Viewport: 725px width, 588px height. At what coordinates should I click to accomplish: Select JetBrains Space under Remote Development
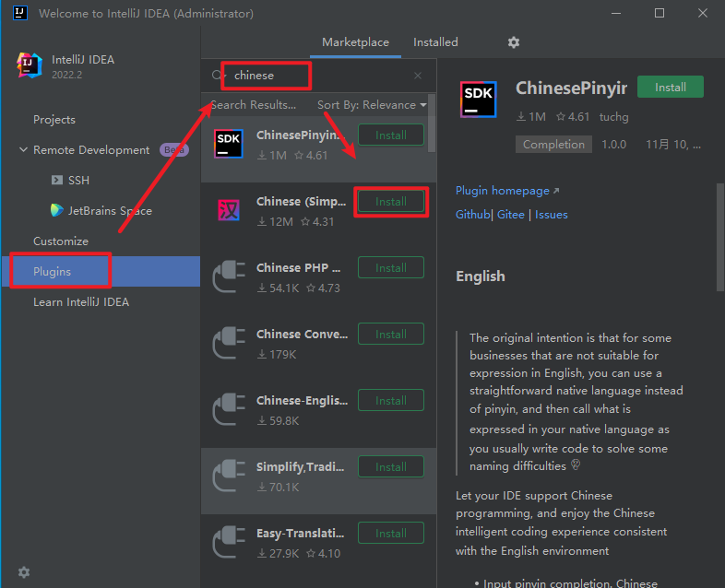(x=110, y=211)
